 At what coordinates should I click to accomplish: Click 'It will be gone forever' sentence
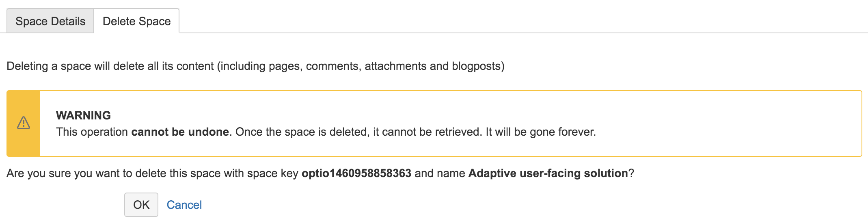click(540, 132)
